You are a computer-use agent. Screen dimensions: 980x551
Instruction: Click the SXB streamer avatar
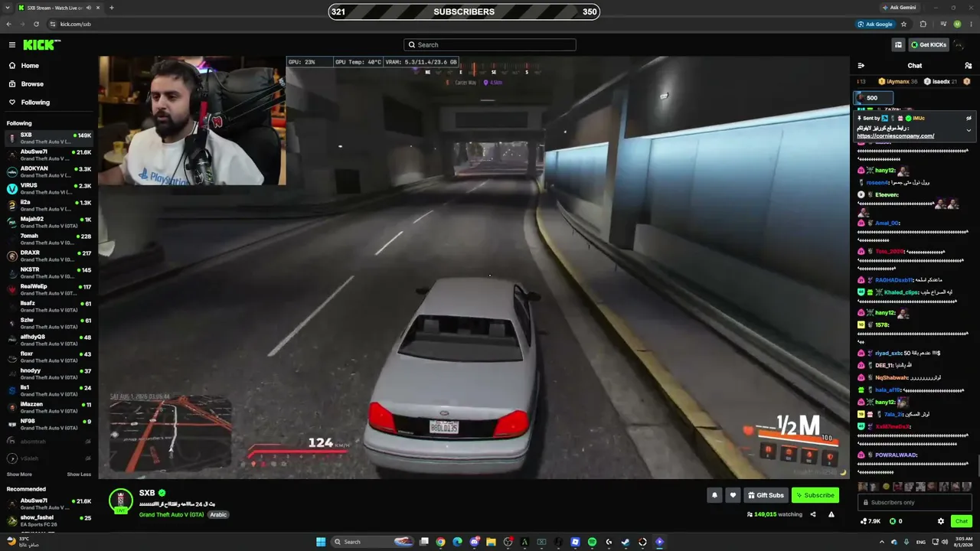click(121, 500)
